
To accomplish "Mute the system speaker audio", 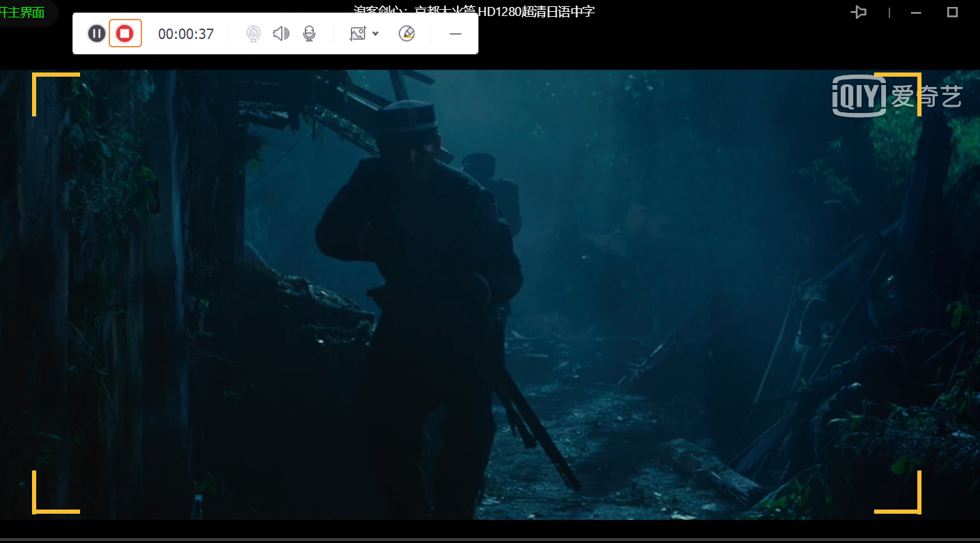I will pos(281,33).
